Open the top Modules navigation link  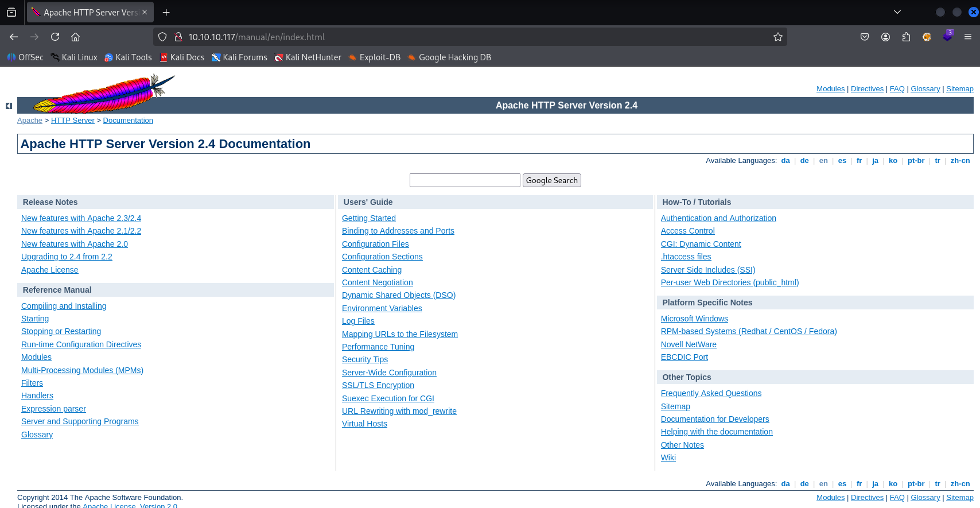point(830,89)
